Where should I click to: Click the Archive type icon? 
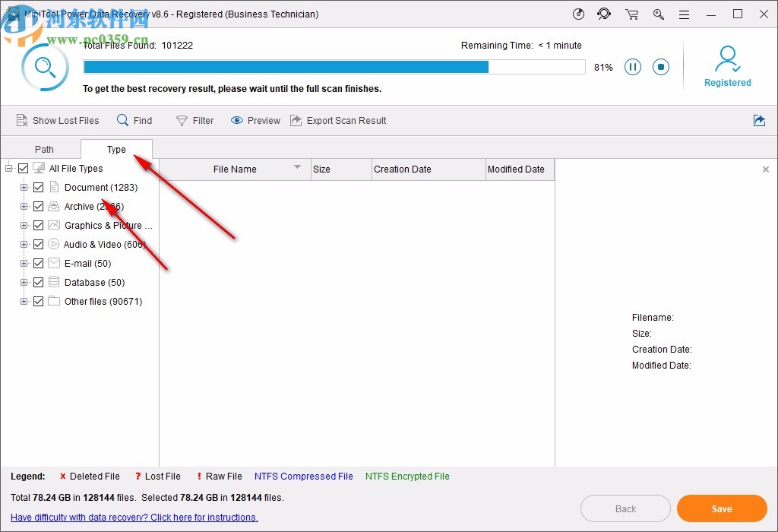54,206
